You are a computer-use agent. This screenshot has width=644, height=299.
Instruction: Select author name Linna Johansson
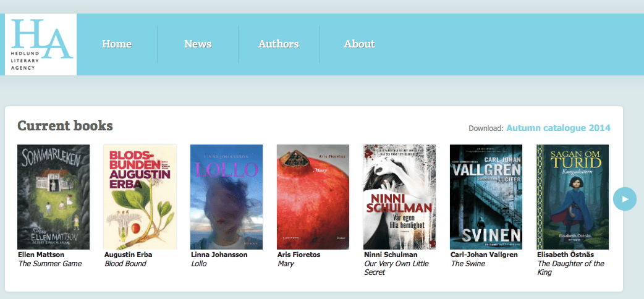tap(219, 255)
